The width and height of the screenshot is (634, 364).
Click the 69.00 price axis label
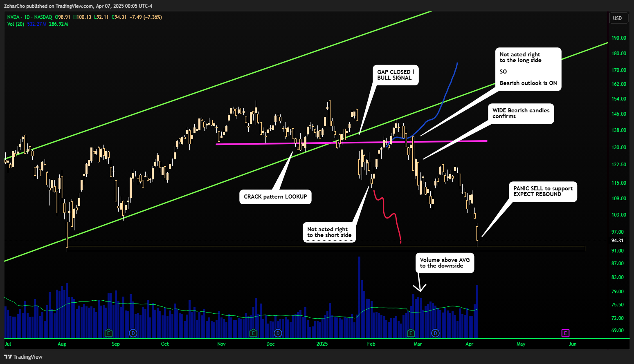tap(618, 331)
